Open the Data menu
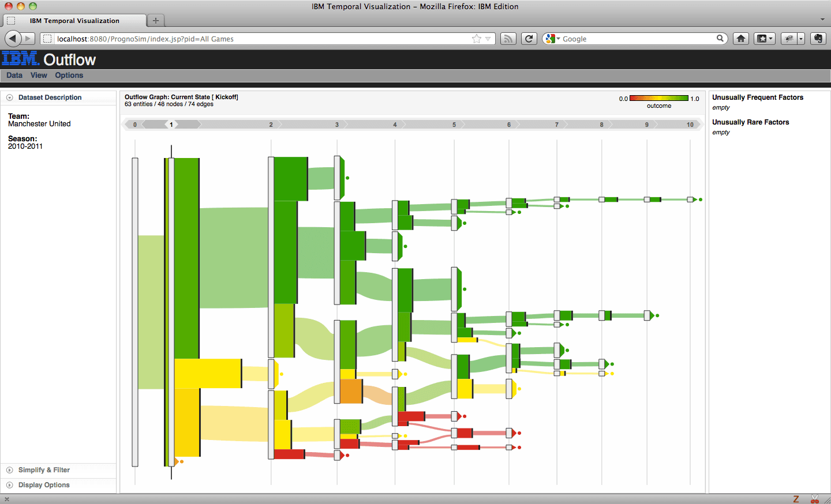The image size is (831, 504). [x=14, y=76]
